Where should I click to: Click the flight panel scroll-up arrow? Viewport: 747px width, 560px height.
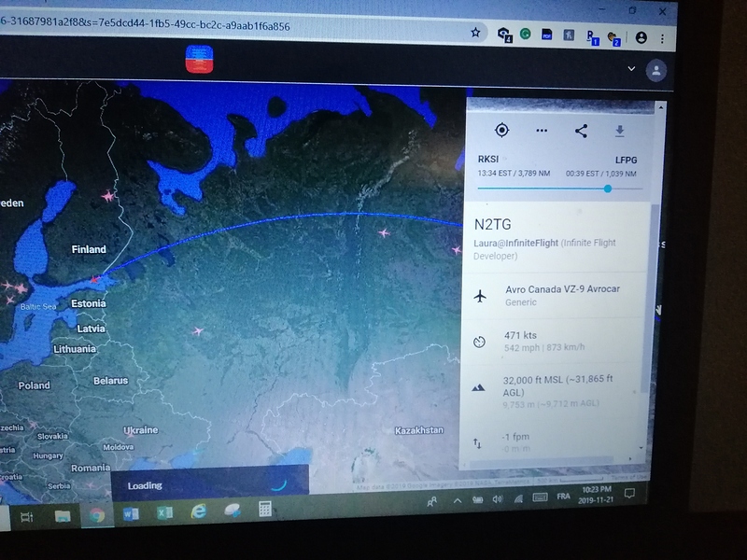pos(660,107)
